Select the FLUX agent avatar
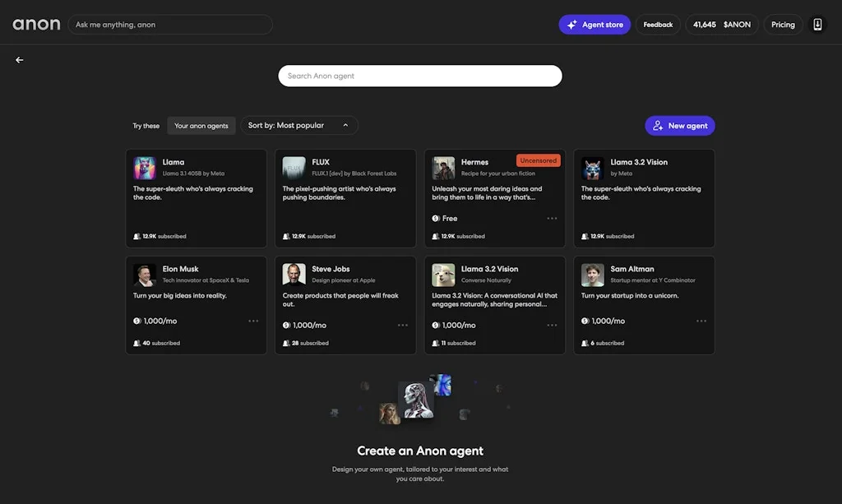The image size is (842, 504). click(294, 168)
